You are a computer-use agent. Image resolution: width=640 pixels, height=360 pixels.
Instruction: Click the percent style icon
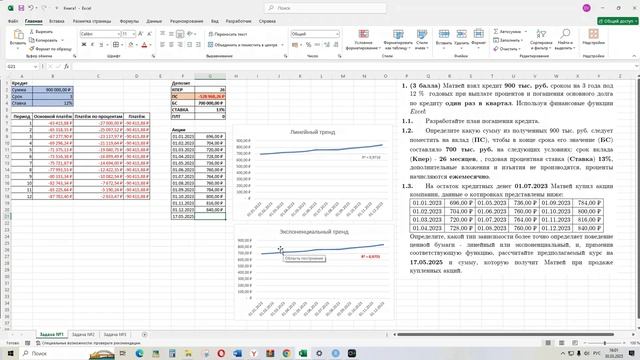309,44
